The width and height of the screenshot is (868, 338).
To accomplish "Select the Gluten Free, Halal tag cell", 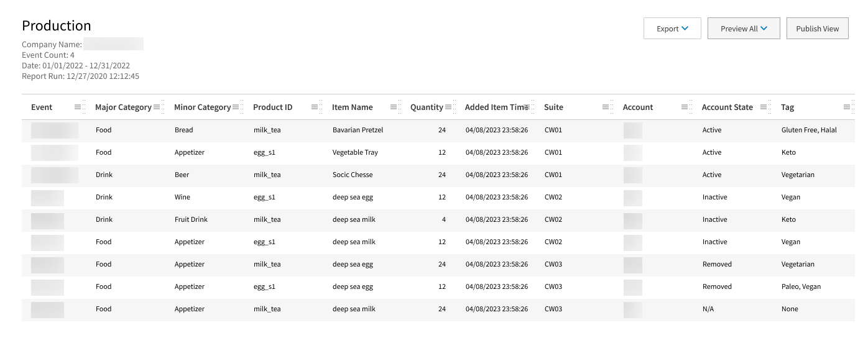I will [x=809, y=130].
